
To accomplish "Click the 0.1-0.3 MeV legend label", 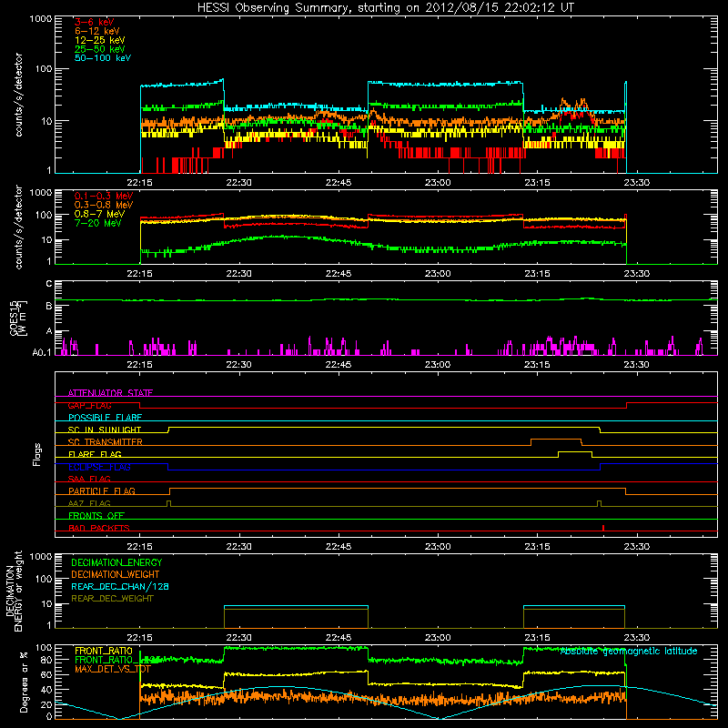I will click(104, 196).
